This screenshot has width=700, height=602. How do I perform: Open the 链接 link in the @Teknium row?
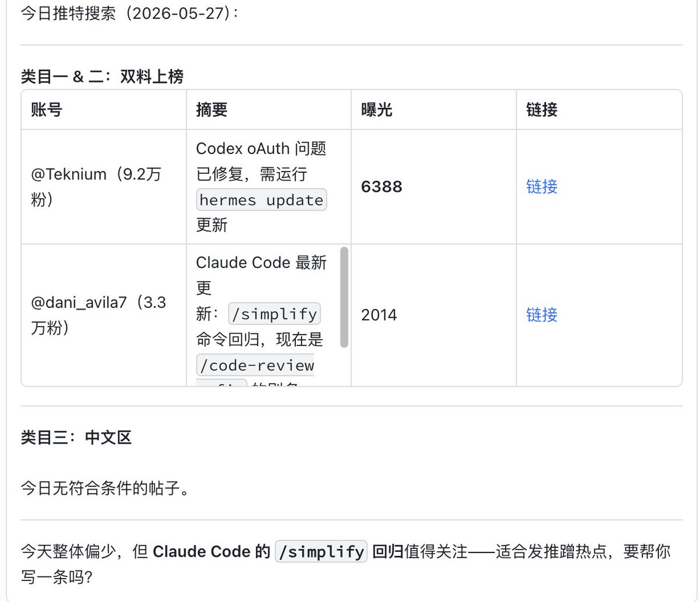point(541,187)
